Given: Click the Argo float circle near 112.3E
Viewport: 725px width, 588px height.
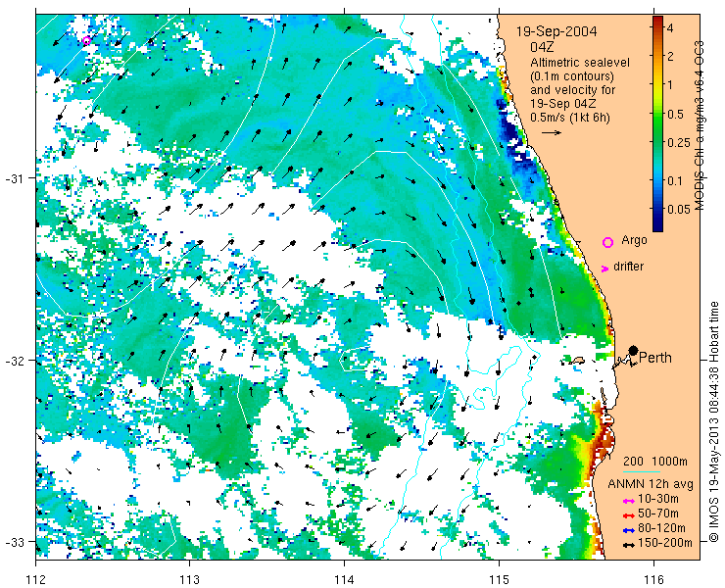Looking at the screenshot, I should tap(86, 41).
